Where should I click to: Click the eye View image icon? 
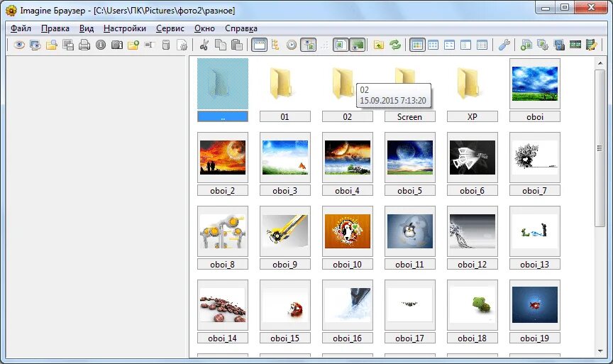(x=18, y=45)
